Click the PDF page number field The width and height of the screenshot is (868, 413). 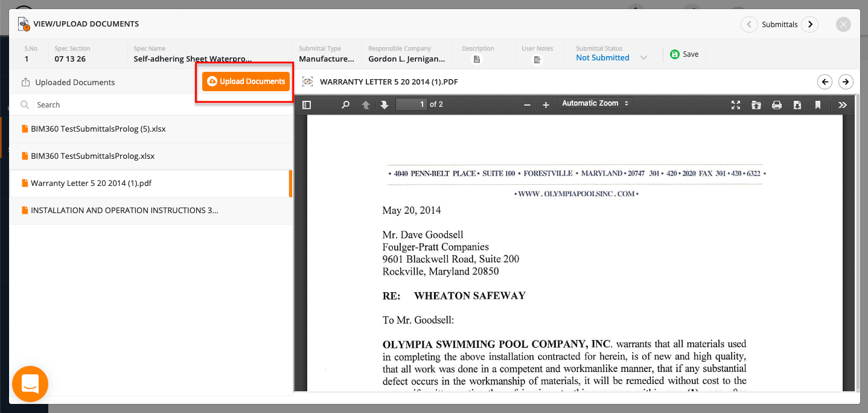411,104
